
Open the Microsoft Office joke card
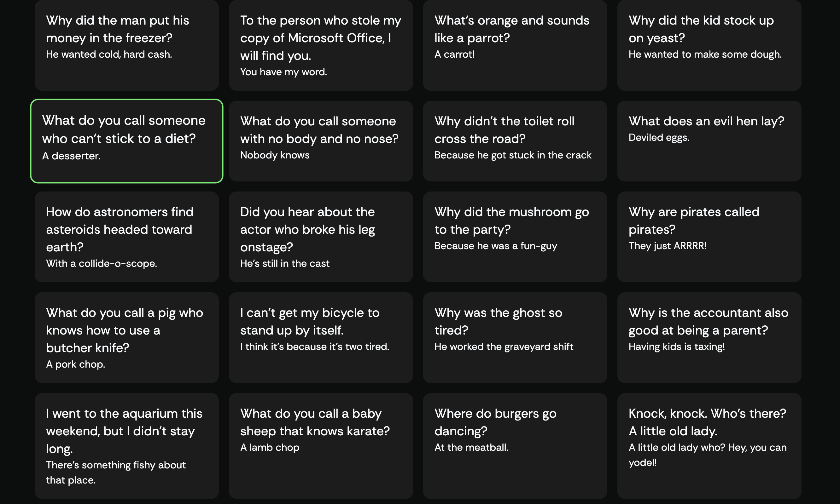pyautogui.click(x=321, y=45)
